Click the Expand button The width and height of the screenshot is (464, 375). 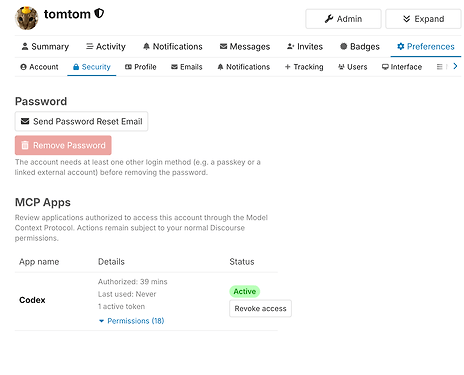pyautogui.click(x=423, y=19)
